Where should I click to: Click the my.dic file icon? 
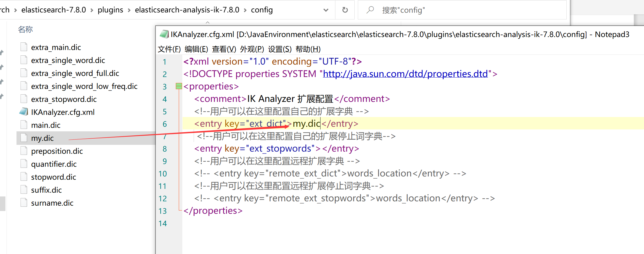pyautogui.click(x=24, y=138)
